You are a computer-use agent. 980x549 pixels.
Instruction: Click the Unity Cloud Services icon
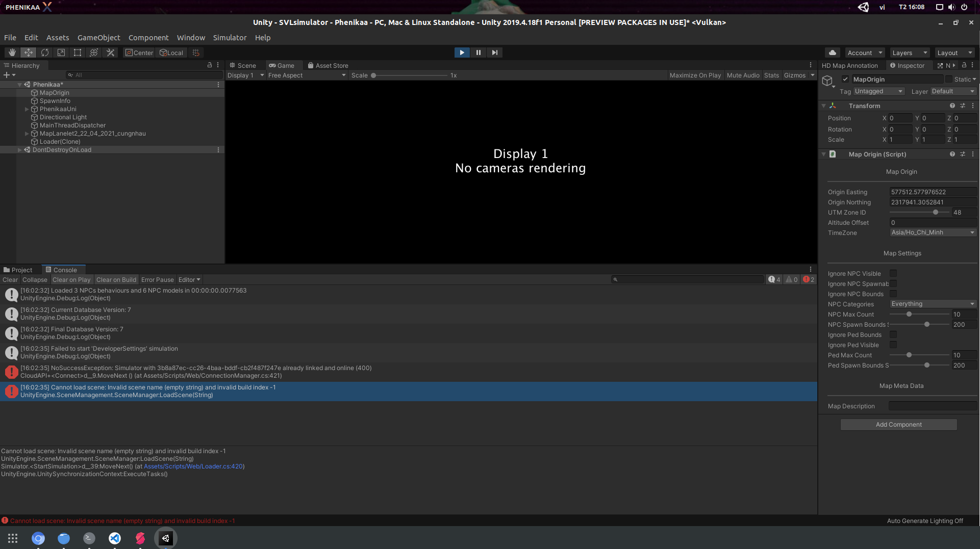(832, 52)
